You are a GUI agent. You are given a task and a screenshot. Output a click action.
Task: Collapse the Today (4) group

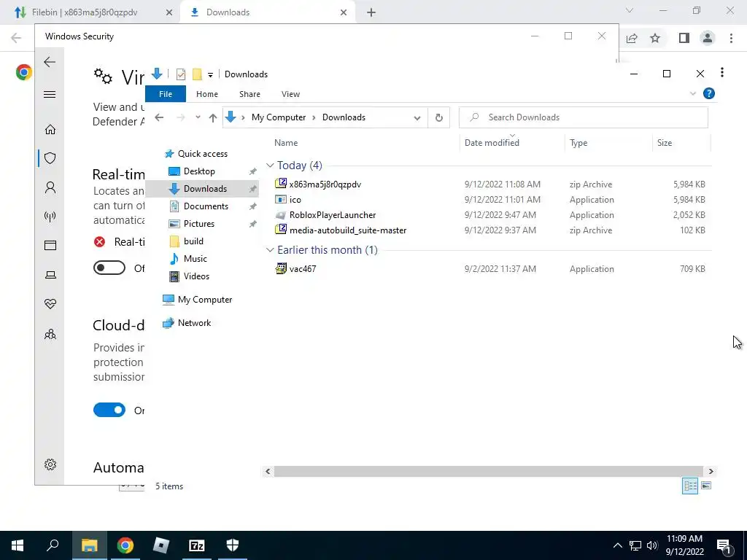click(270, 166)
